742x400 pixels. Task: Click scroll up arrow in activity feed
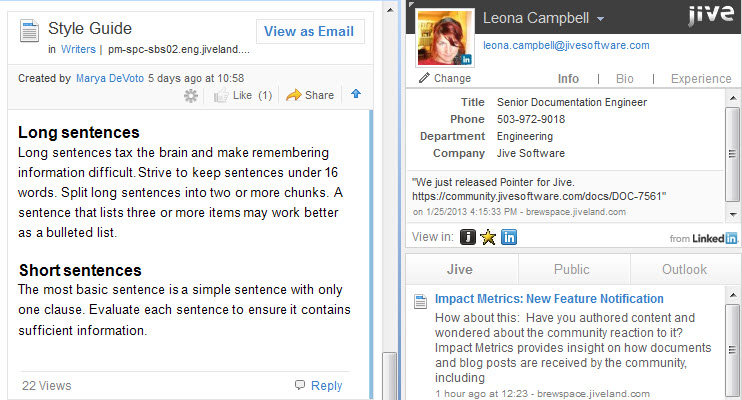(733, 295)
